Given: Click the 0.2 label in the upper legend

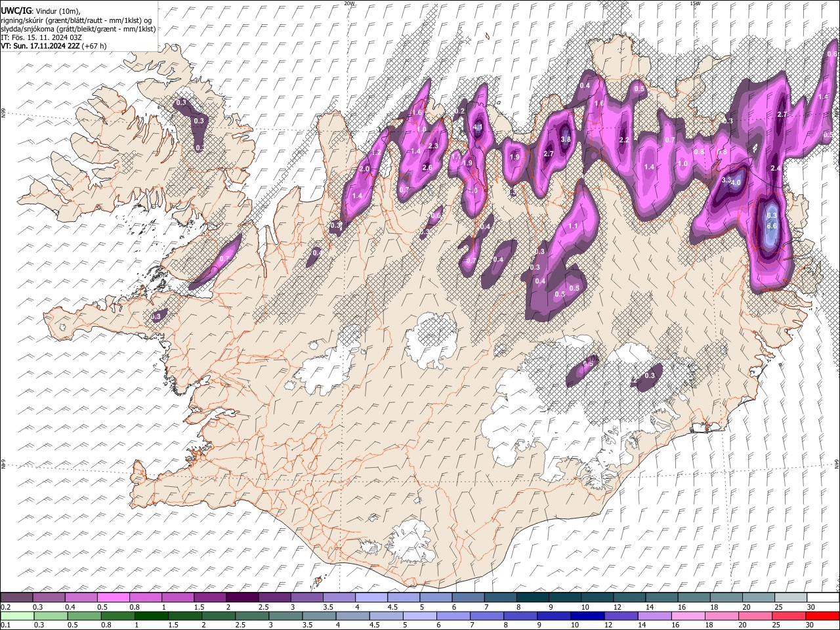Looking at the screenshot, I should (x=5, y=606).
